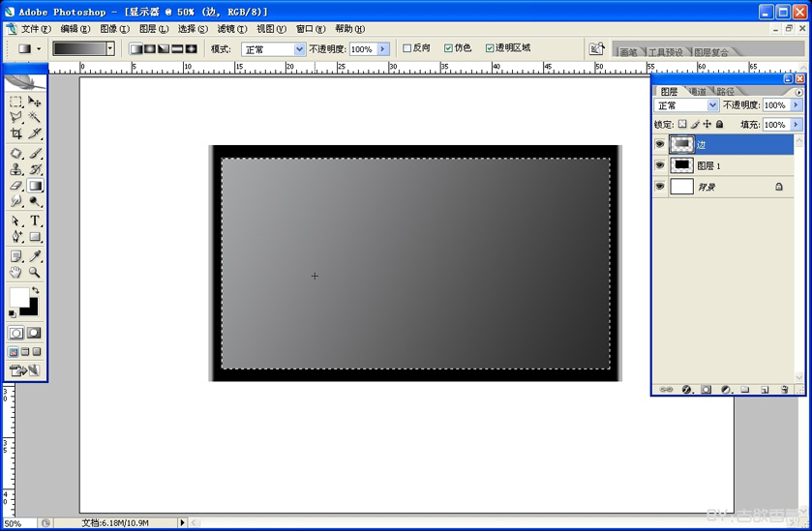The height and width of the screenshot is (531, 812).
Task: Add a layer mask
Action: coord(706,389)
